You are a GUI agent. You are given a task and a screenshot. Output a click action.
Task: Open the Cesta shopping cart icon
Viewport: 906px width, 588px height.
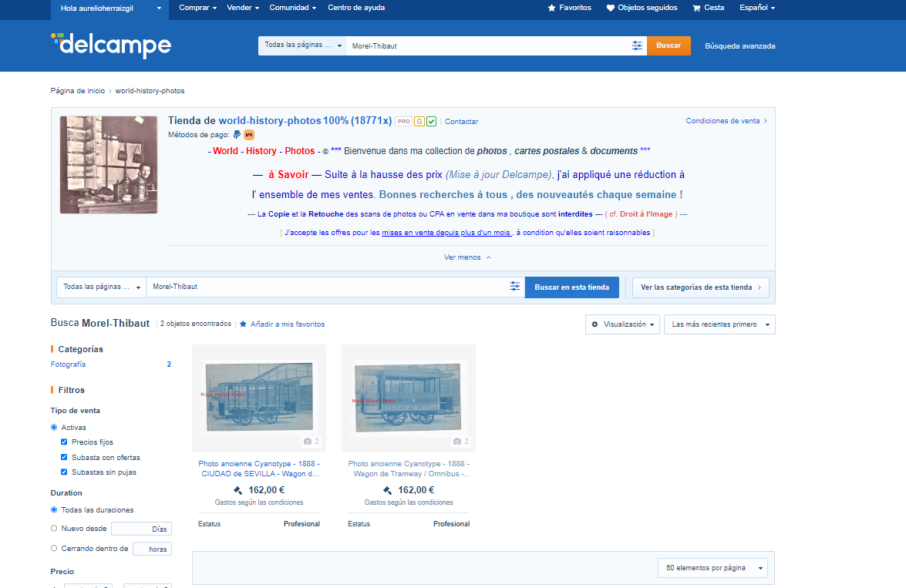coord(696,8)
